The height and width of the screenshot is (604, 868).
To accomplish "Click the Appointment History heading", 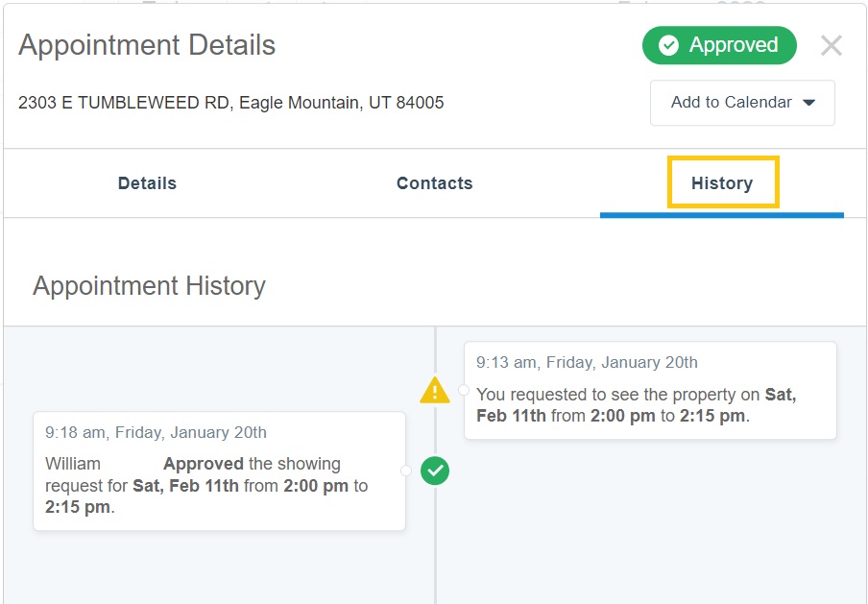I will (x=149, y=286).
